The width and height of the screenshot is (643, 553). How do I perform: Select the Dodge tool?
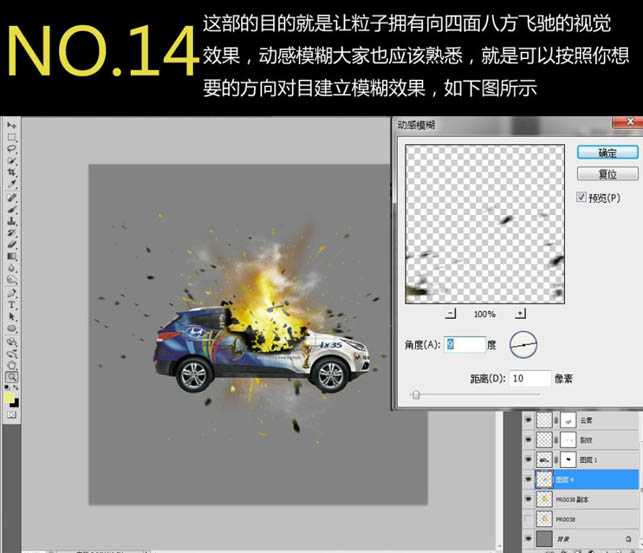coord(11,280)
